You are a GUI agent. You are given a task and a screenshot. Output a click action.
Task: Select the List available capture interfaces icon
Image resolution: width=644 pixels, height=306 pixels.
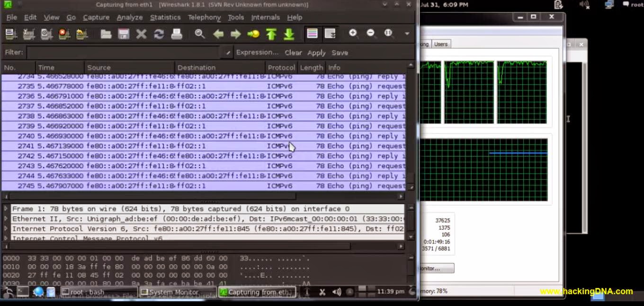tap(9, 34)
